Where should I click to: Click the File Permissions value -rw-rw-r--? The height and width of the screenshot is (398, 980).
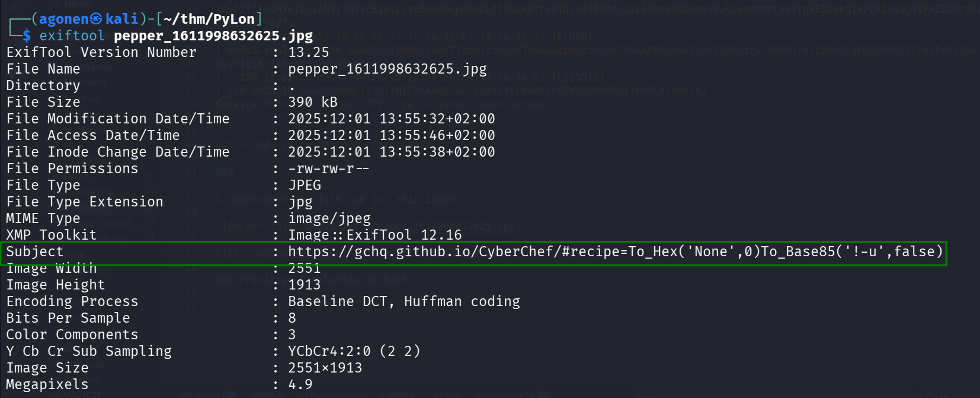[329, 168]
